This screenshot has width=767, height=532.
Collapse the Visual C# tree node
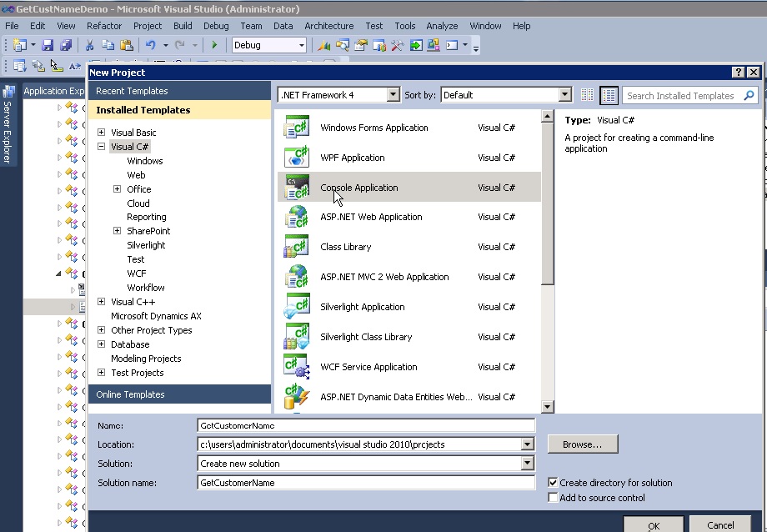coord(102,146)
